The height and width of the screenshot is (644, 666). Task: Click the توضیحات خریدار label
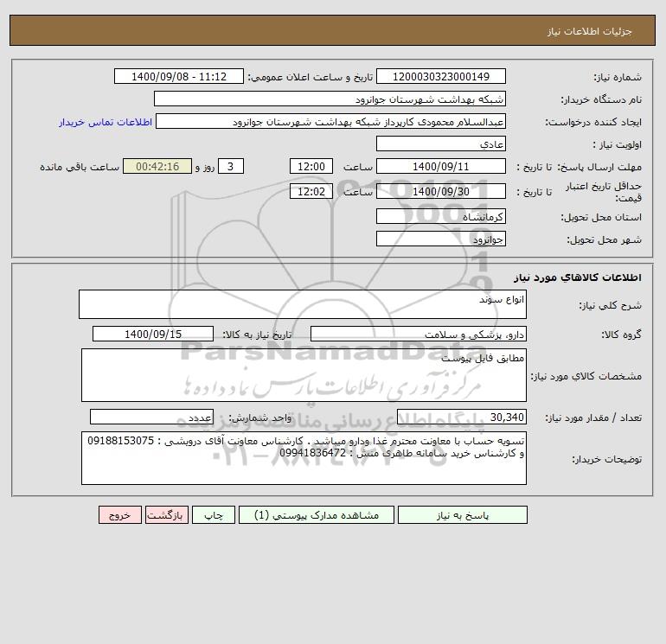[606, 459]
